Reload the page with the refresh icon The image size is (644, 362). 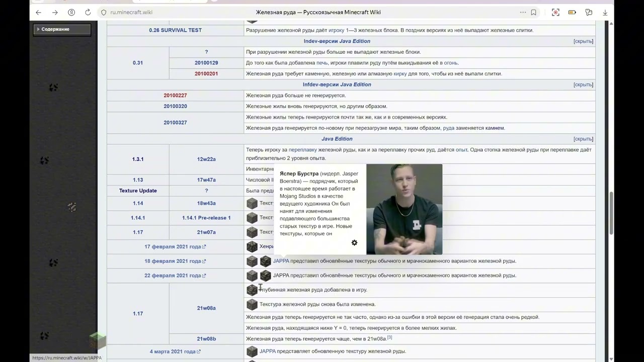point(88,13)
